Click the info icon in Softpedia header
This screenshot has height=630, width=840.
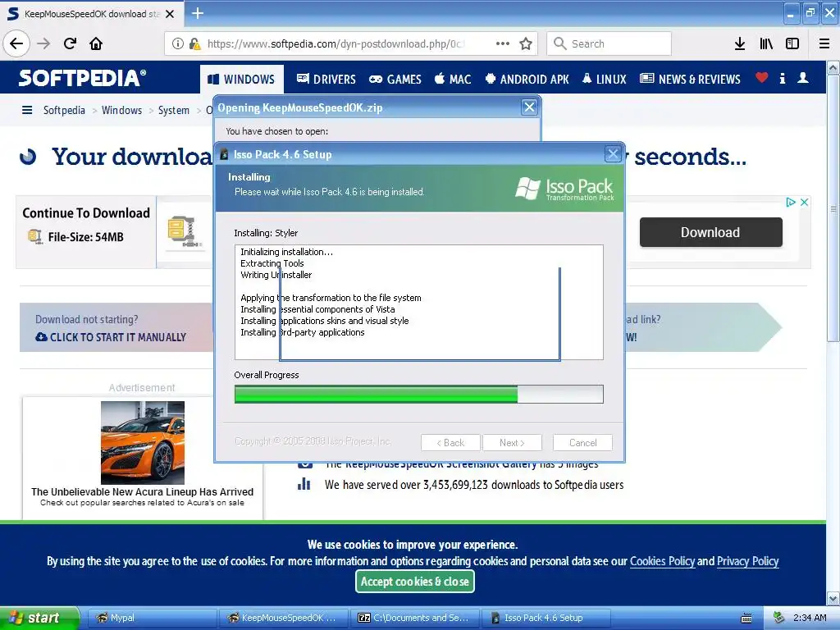coord(783,78)
